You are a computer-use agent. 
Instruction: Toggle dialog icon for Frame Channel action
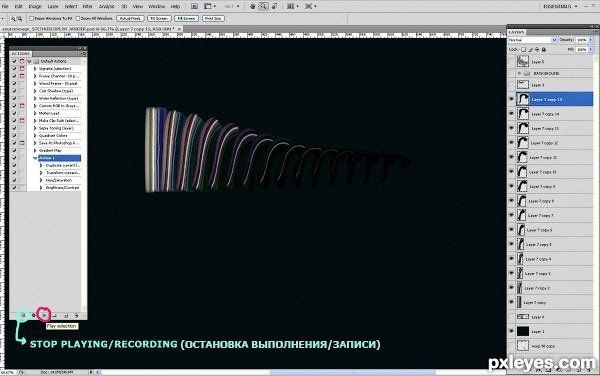(22, 76)
